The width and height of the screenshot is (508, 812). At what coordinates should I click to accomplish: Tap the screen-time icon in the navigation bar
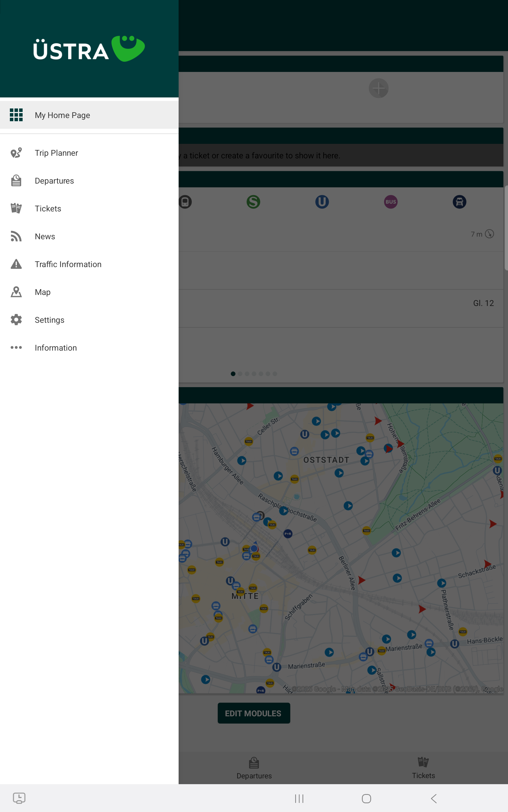tap(19, 798)
